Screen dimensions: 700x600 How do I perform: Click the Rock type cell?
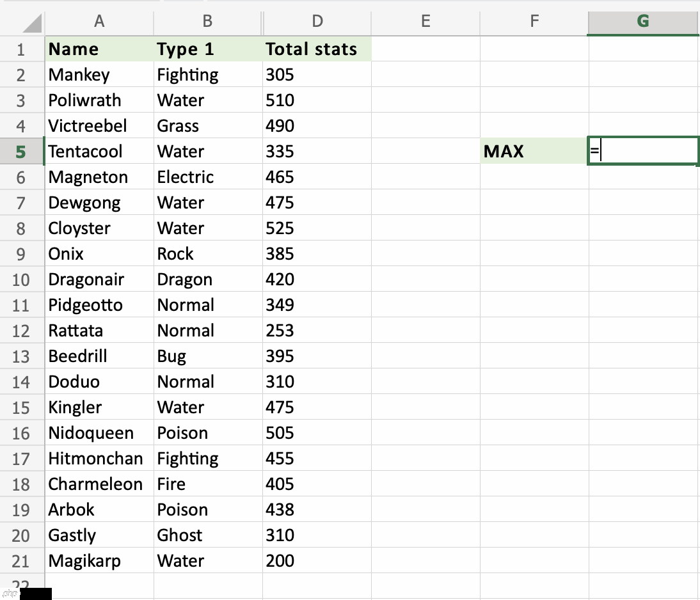pyautogui.click(x=208, y=254)
